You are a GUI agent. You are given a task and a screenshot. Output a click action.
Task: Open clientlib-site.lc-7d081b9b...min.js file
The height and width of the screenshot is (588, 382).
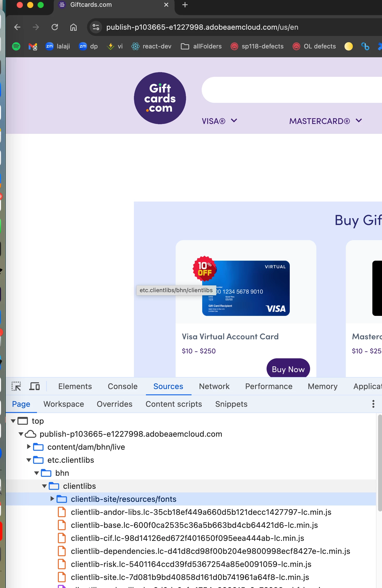[x=190, y=577]
